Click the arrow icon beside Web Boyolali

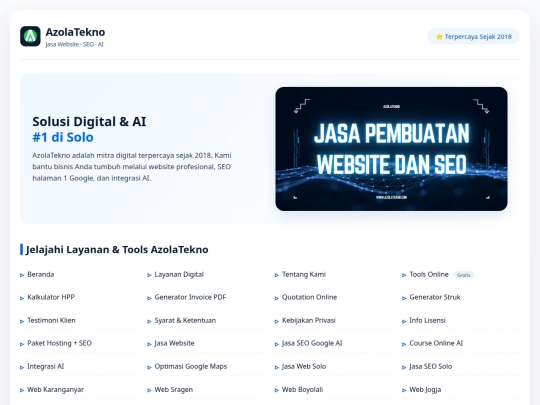(277, 391)
